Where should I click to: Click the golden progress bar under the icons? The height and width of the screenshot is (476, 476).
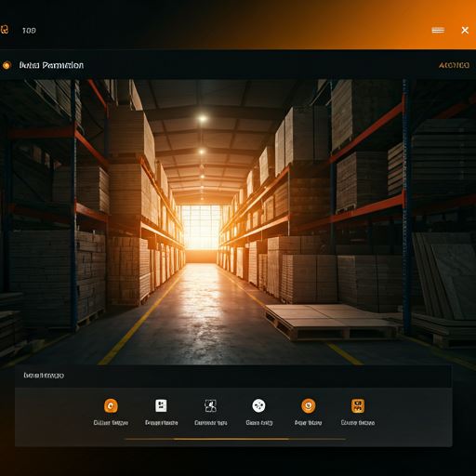[235, 439]
